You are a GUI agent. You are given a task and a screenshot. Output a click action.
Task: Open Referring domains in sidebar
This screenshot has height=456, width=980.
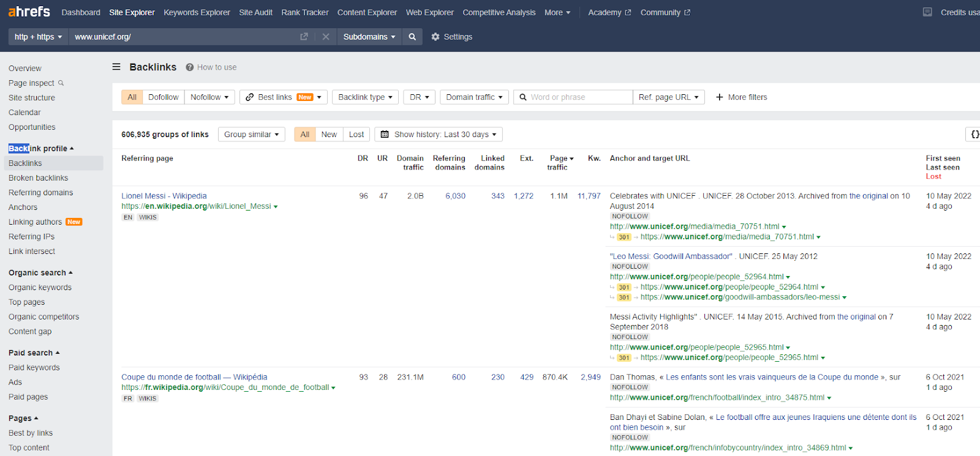(40, 192)
